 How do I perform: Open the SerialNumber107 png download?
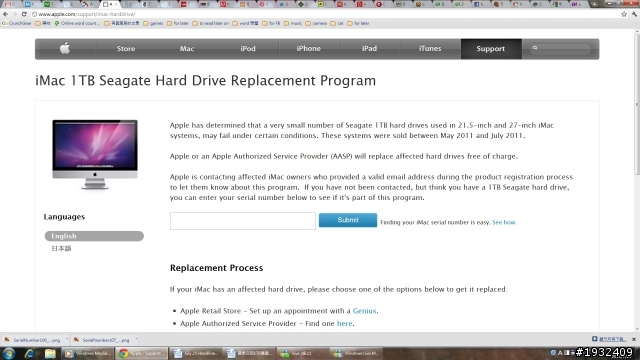(102, 340)
